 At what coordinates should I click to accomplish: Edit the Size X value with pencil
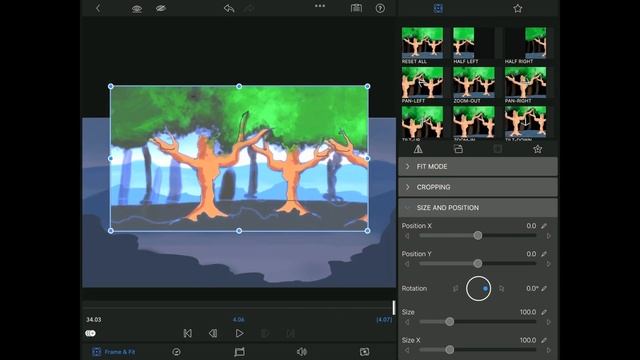point(544,340)
